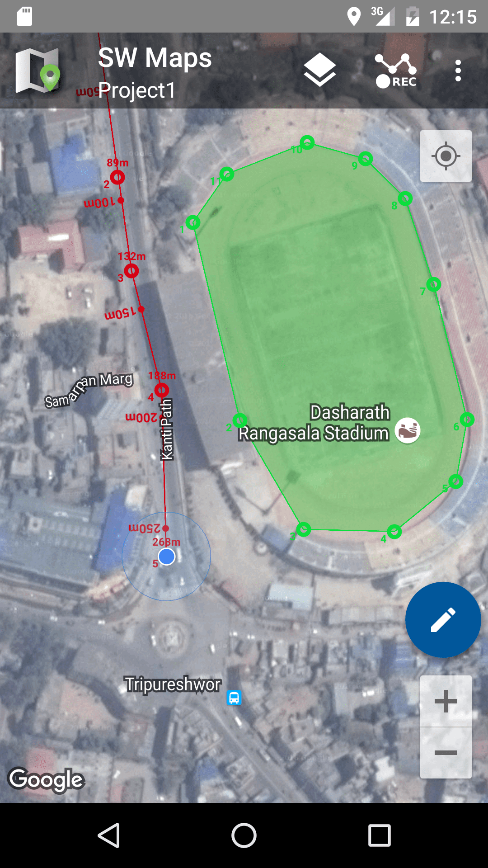This screenshot has width=488, height=868.
Task: Select red line vertex at 89m
Action: click(117, 177)
